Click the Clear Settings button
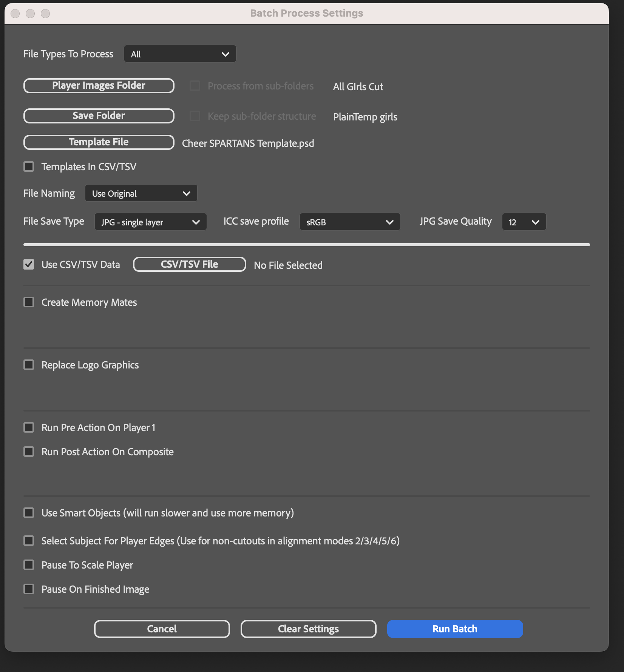Screen dimensions: 624x672 308,629
